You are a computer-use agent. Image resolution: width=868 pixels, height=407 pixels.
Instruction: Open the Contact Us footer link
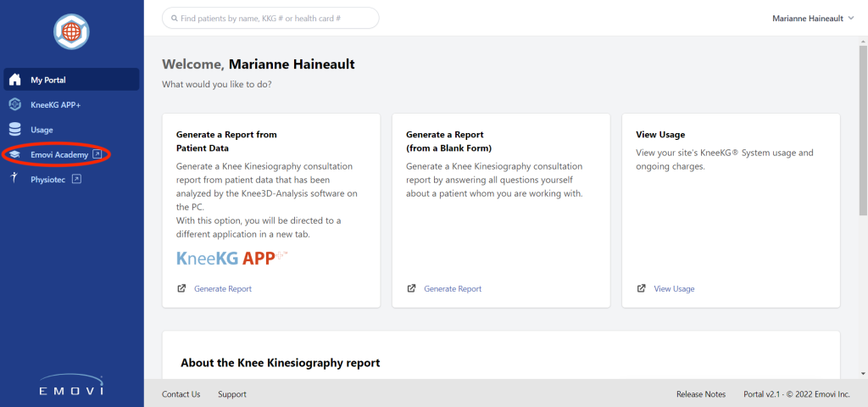tap(181, 394)
